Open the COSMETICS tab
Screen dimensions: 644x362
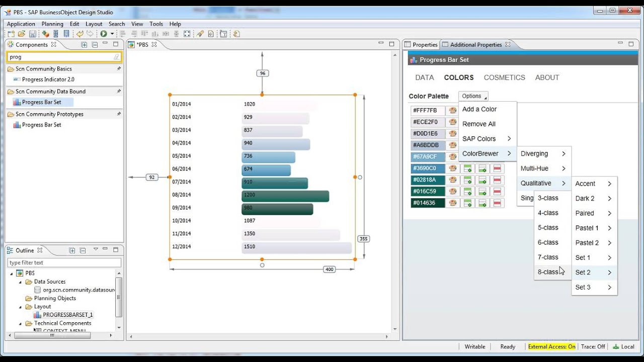[x=504, y=77]
